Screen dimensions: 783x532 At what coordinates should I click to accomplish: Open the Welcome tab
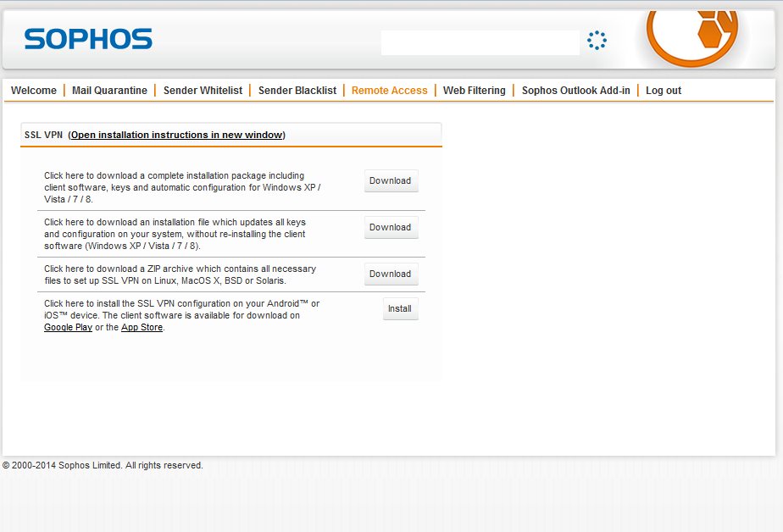pos(34,91)
